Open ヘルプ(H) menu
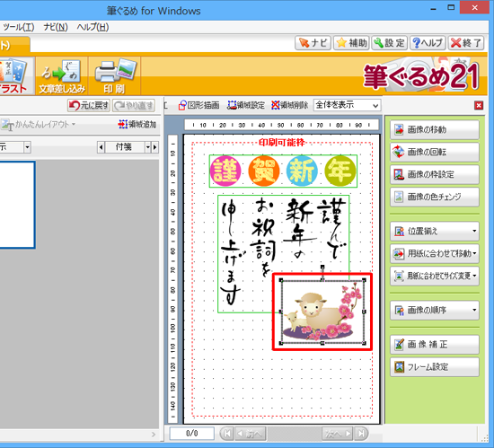This screenshot has height=448, width=494. pos(93,28)
